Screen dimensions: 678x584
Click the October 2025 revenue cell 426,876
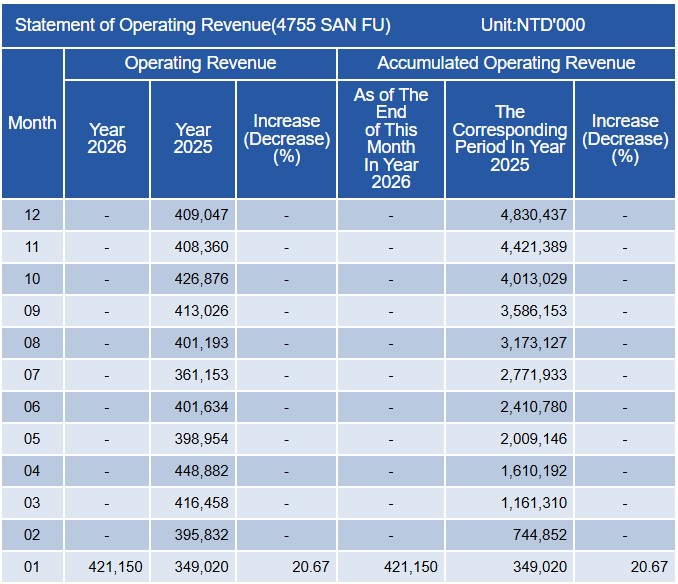click(x=201, y=279)
